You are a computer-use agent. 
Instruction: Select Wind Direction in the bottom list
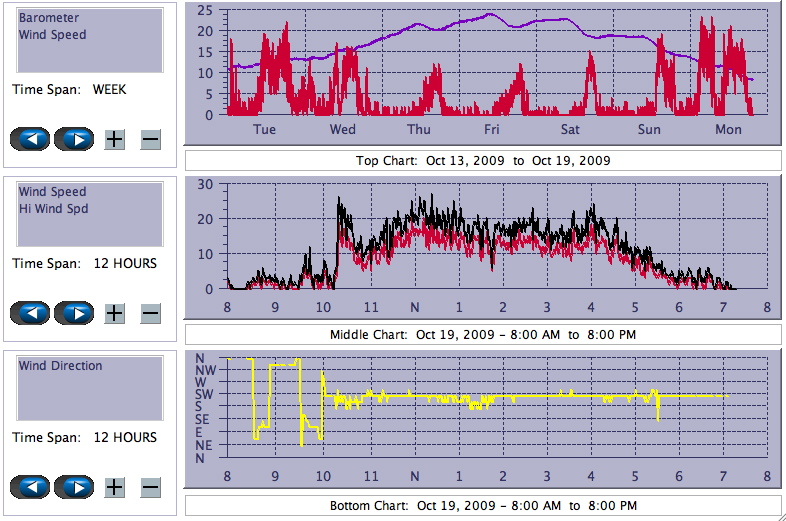(60, 366)
